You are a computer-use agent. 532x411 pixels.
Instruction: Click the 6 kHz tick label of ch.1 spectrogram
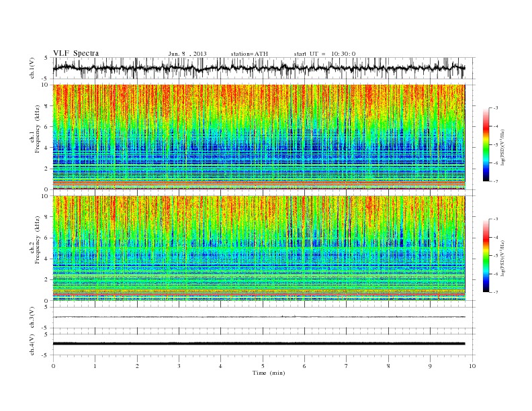point(47,127)
